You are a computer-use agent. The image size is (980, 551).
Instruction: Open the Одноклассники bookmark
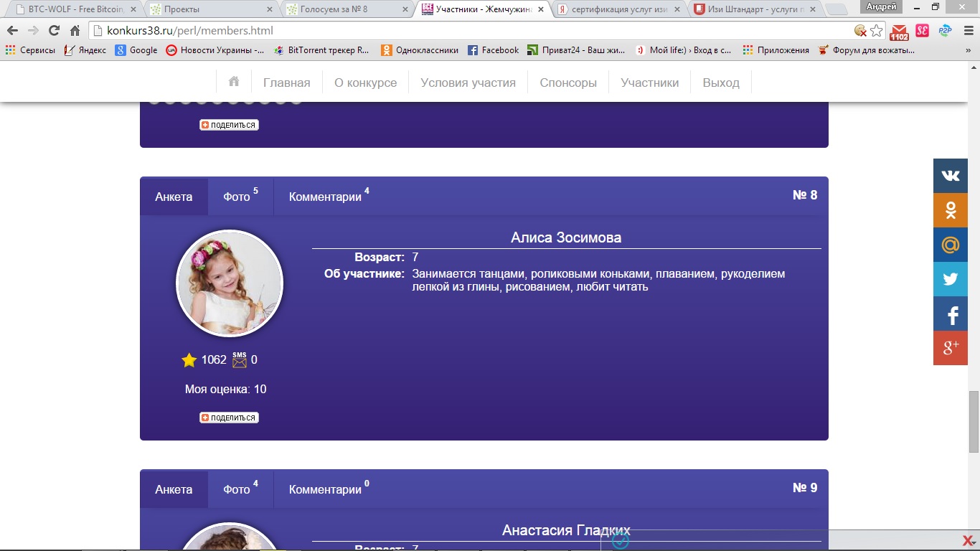[x=420, y=50]
